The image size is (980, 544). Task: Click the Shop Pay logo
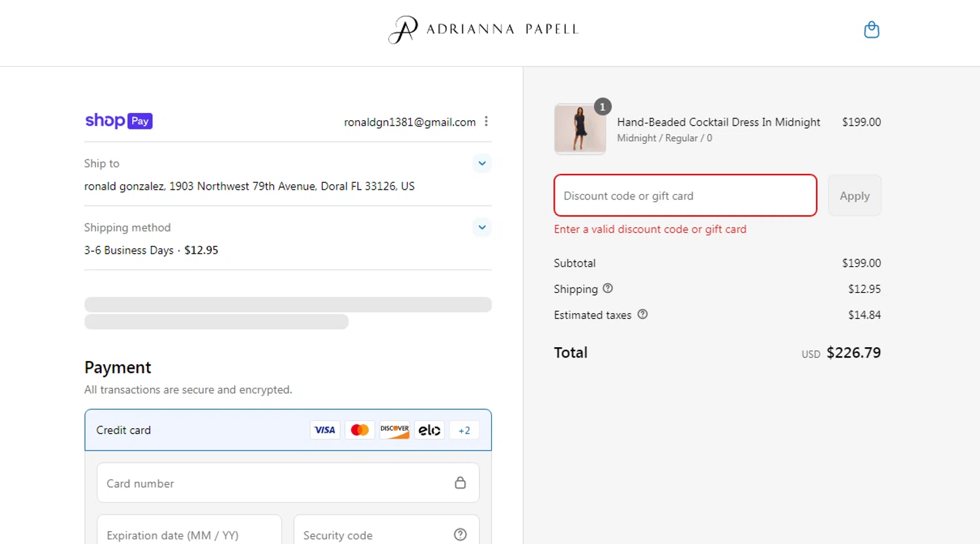click(119, 121)
